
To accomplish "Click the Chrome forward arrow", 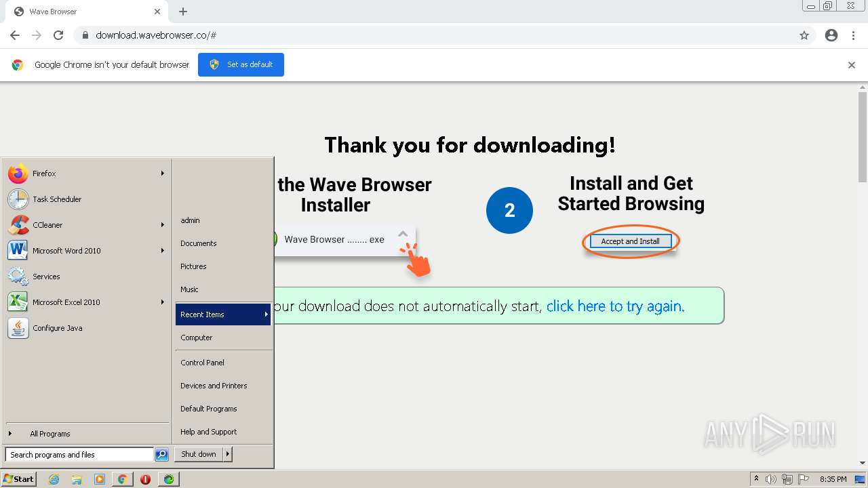I will pyautogui.click(x=37, y=35).
